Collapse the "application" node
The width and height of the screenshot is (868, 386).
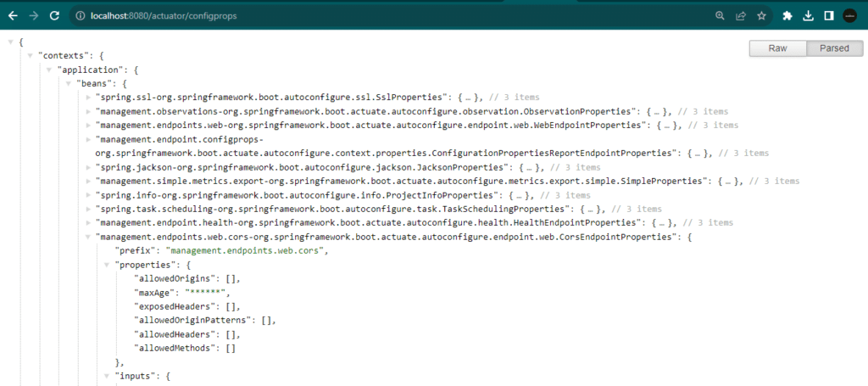49,70
